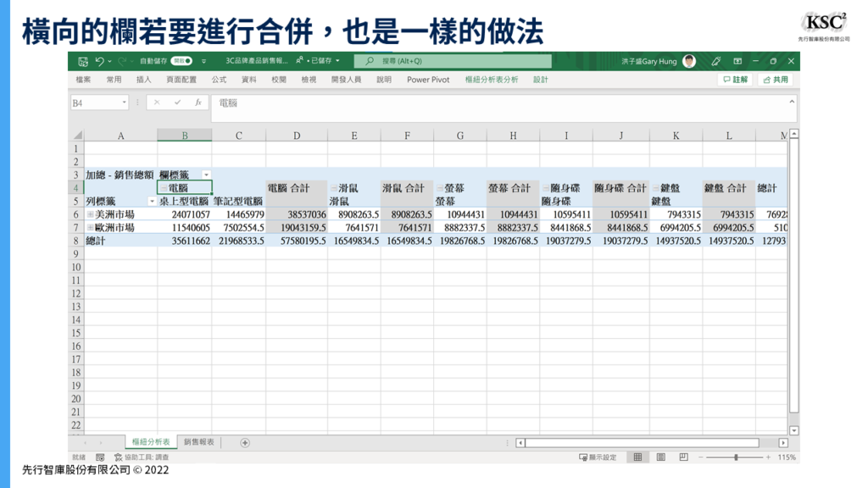
Task: Open the 校閱 (Review) tab
Action: (278, 80)
